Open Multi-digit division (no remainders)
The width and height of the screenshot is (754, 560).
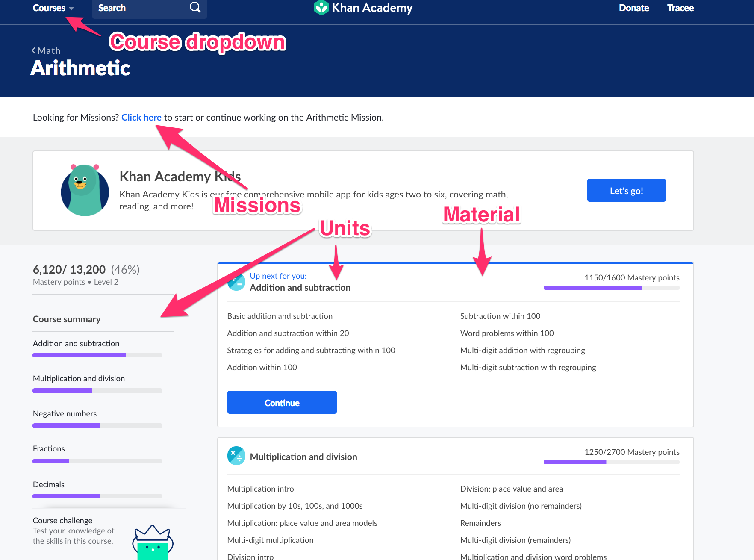(x=521, y=506)
